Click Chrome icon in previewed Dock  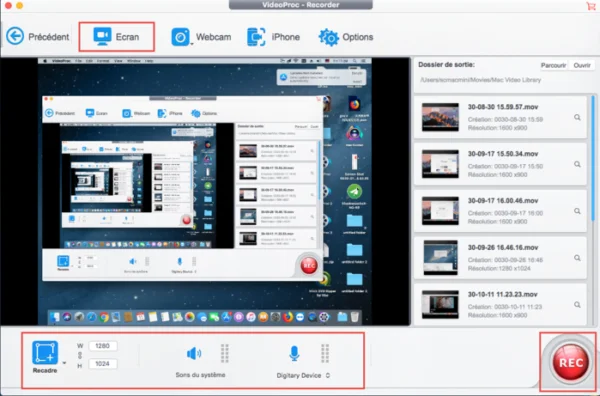(104, 317)
